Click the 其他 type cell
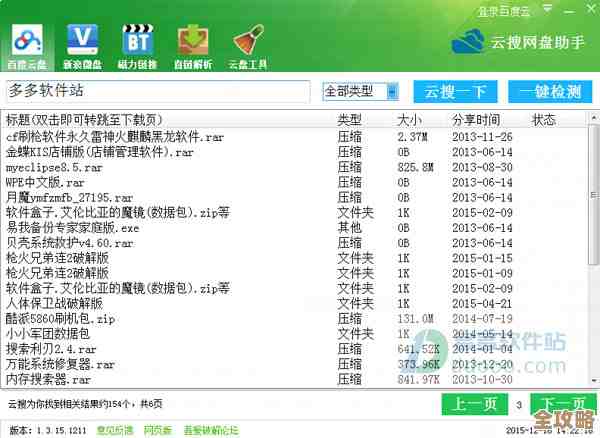 [x=349, y=228]
